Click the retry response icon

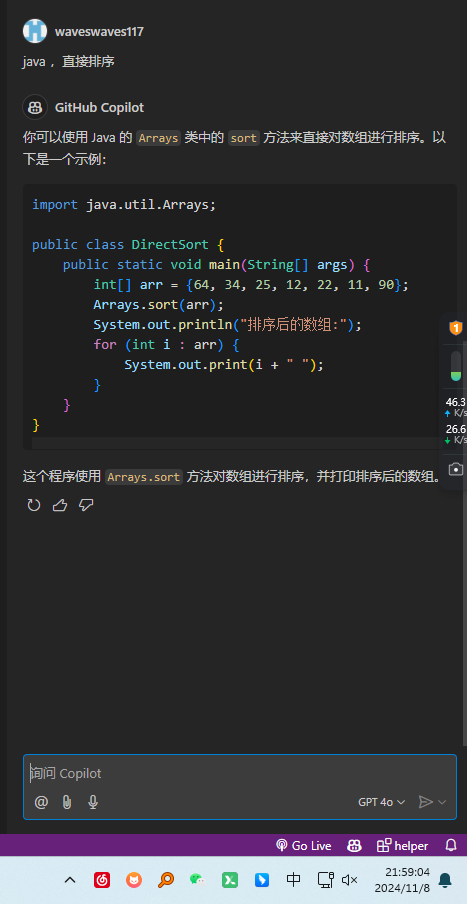tap(34, 506)
